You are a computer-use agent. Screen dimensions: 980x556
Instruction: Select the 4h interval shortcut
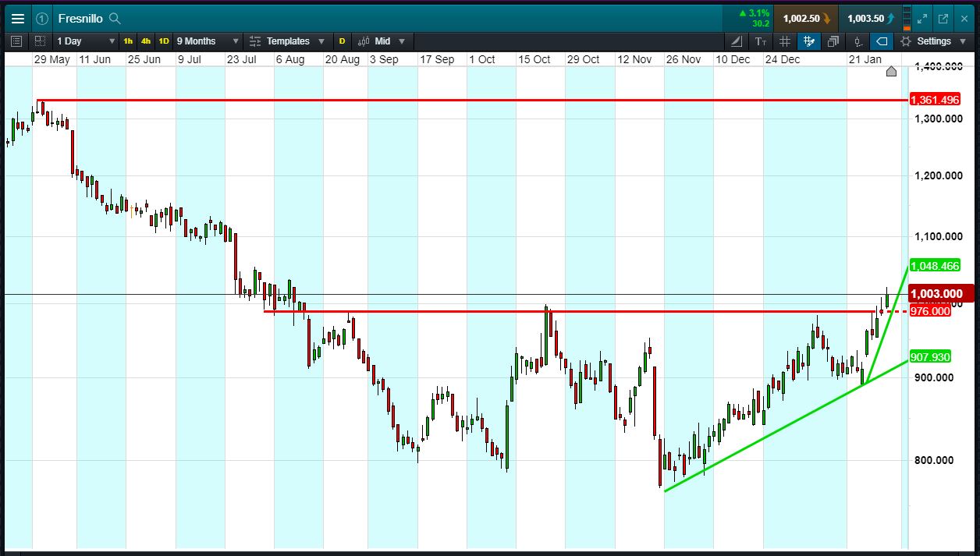146,41
